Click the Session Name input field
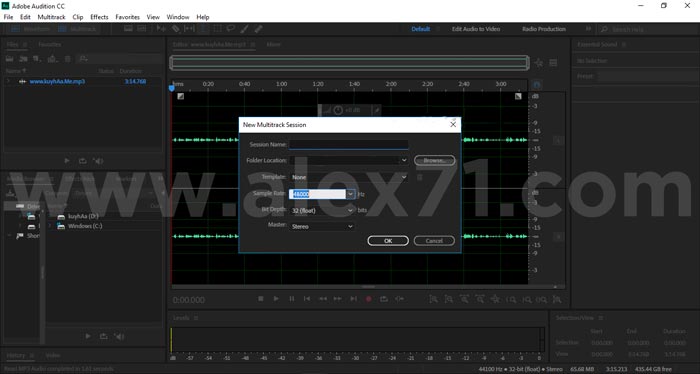Image resolution: width=700 pixels, height=374 pixels. point(348,144)
